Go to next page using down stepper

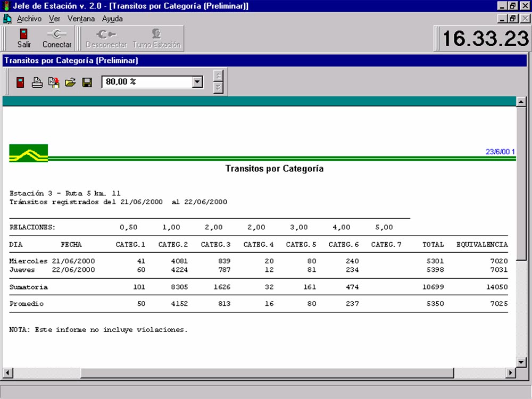219,88
